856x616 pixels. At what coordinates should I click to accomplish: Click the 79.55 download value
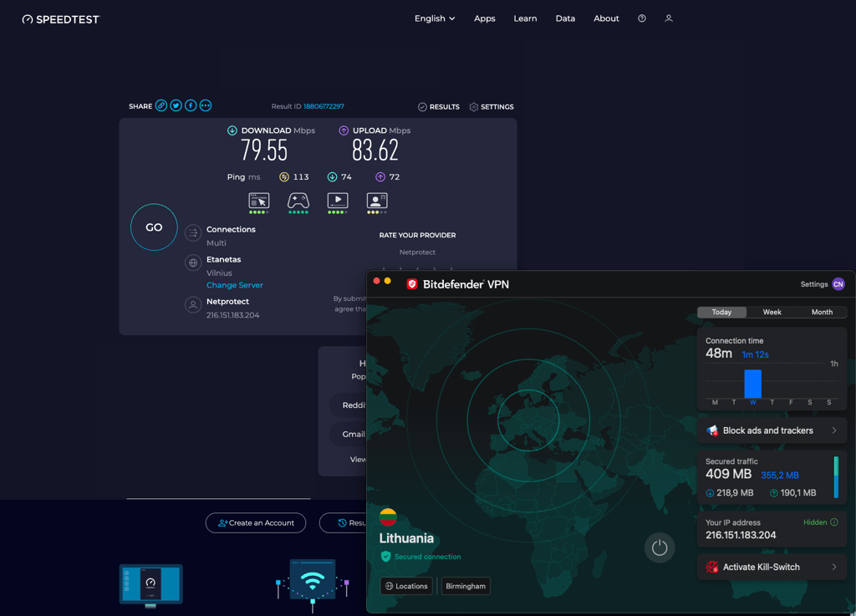(x=264, y=150)
